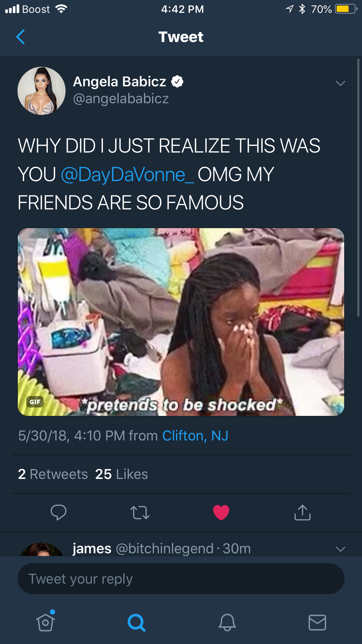Image resolution: width=362 pixels, height=644 pixels.
Task: Open the Clifton, NJ location link
Action: [x=195, y=436]
